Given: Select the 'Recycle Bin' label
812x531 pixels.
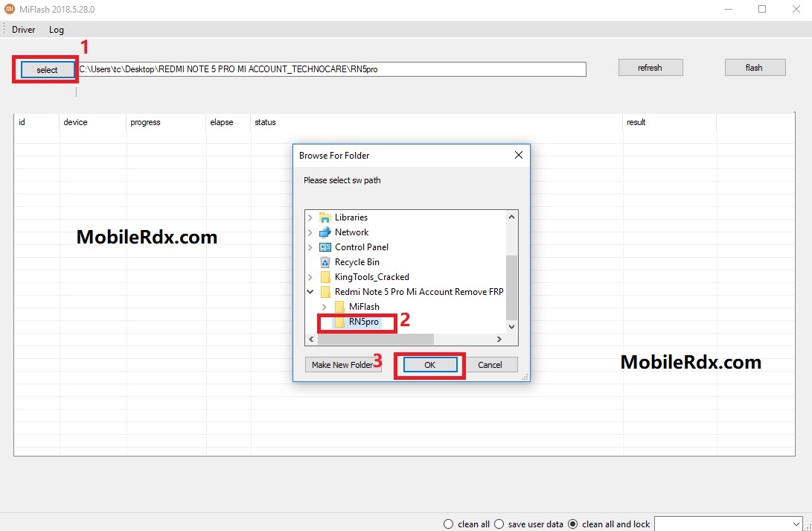Looking at the screenshot, I should tap(357, 262).
